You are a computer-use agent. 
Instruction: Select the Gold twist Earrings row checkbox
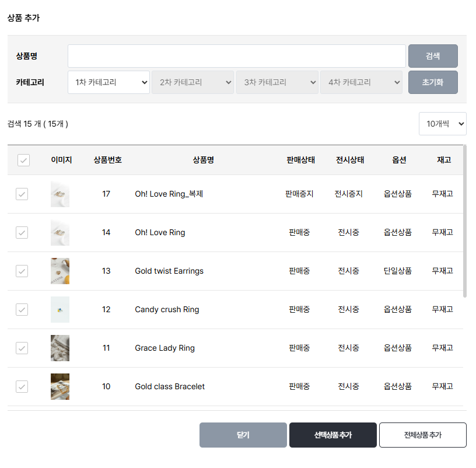coord(22,271)
